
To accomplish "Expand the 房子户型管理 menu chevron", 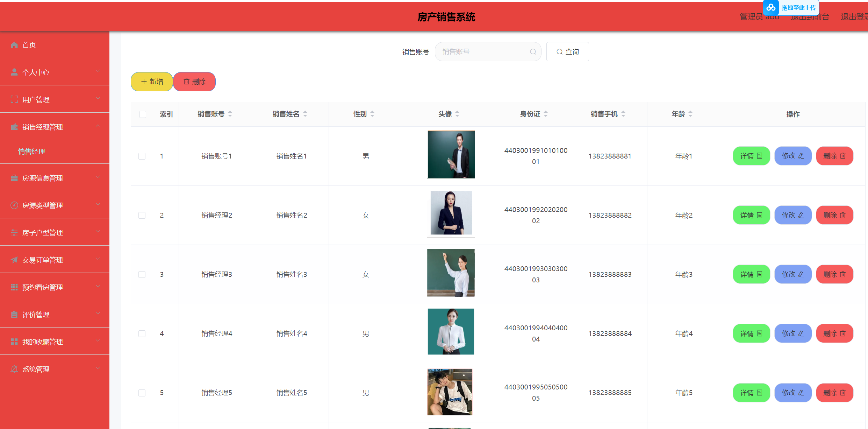I will tap(98, 231).
